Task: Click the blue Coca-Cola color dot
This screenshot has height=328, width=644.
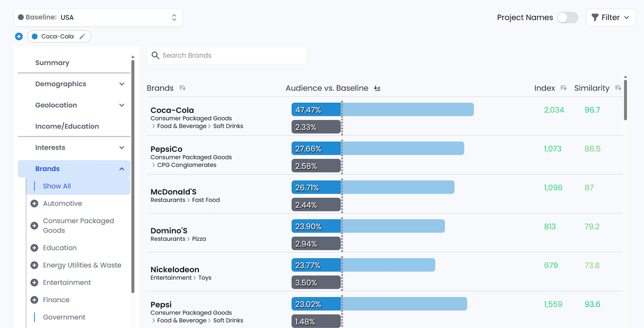Action: (35, 36)
